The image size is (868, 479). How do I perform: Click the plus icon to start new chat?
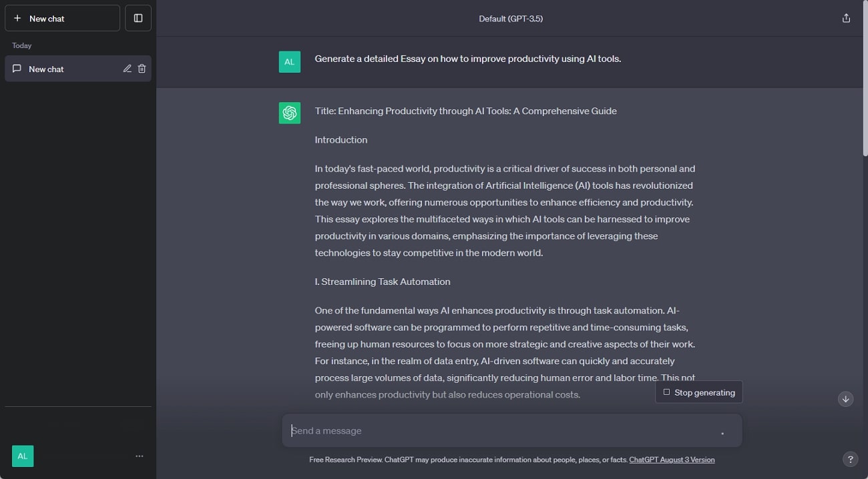tap(17, 18)
